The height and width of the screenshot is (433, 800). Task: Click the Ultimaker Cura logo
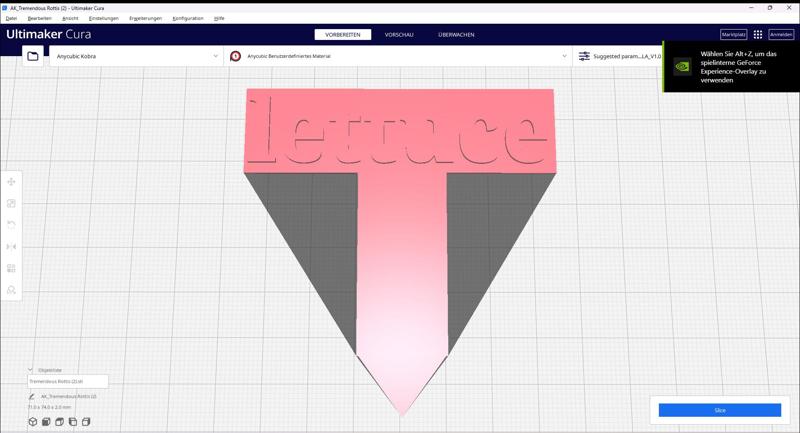[48, 34]
